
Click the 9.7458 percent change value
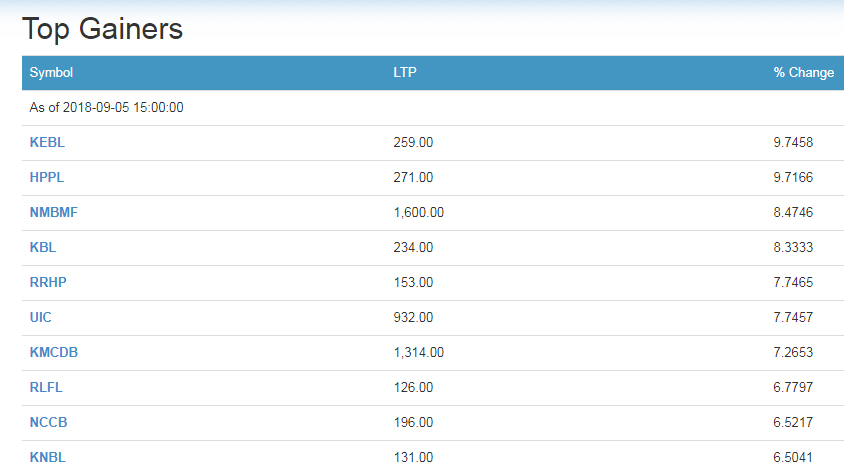pos(793,143)
